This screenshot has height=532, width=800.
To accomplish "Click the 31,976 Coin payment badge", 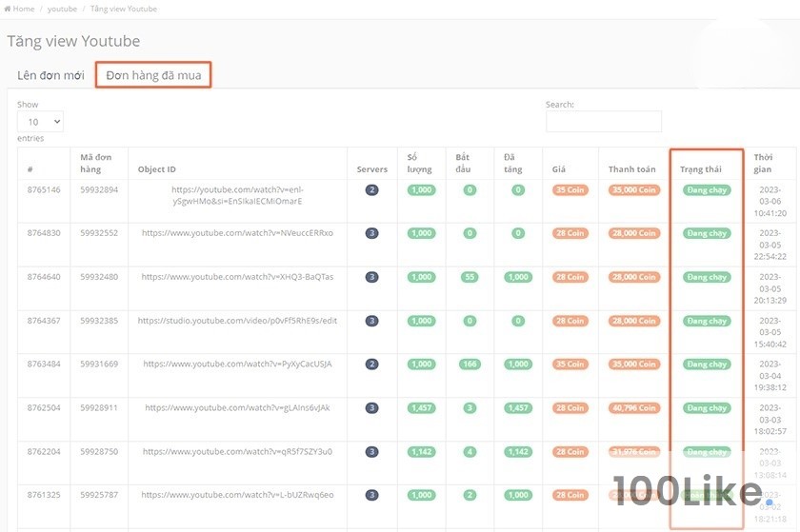I will tap(633, 452).
